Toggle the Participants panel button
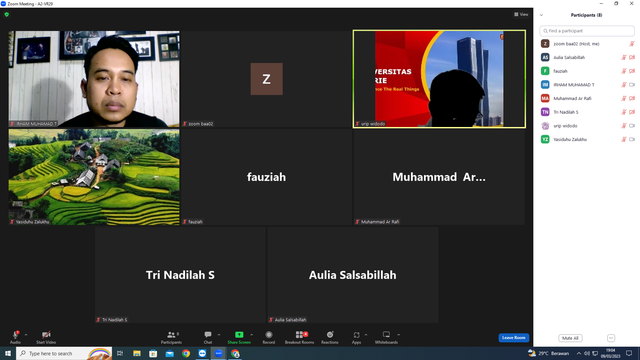Screen dimensions: 640x360 coord(171,337)
